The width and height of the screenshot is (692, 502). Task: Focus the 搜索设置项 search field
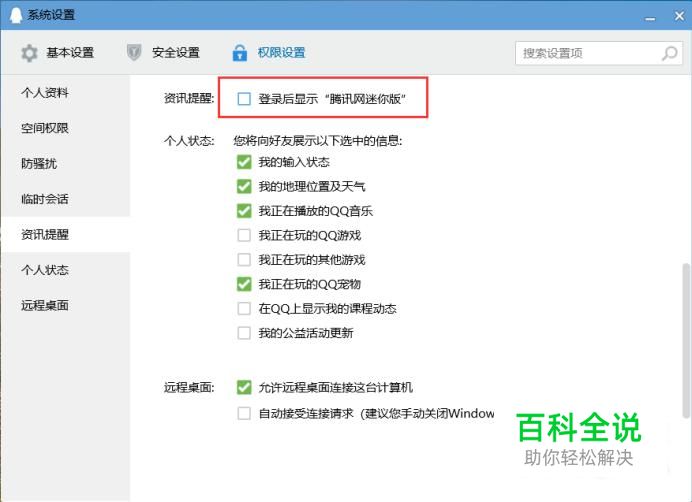599,53
